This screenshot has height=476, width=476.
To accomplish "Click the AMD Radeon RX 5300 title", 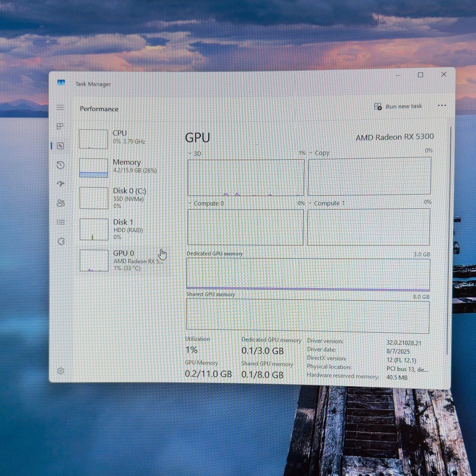I will (395, 137).
